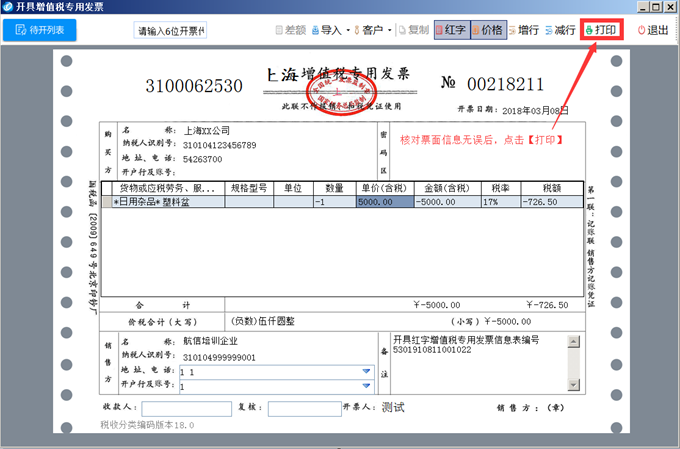Click remarks scrollbar down arrow

click(573, 384)
